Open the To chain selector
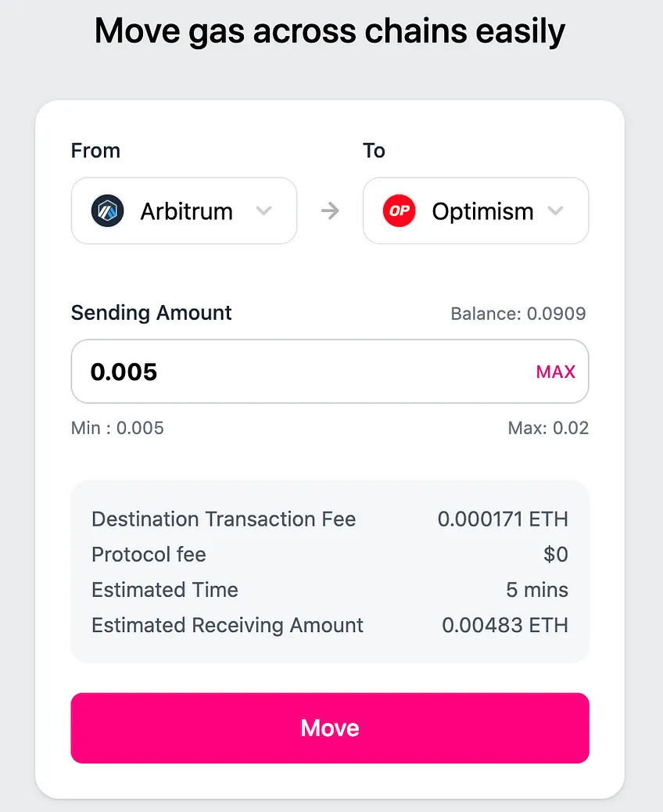 (x=475, y=210)
